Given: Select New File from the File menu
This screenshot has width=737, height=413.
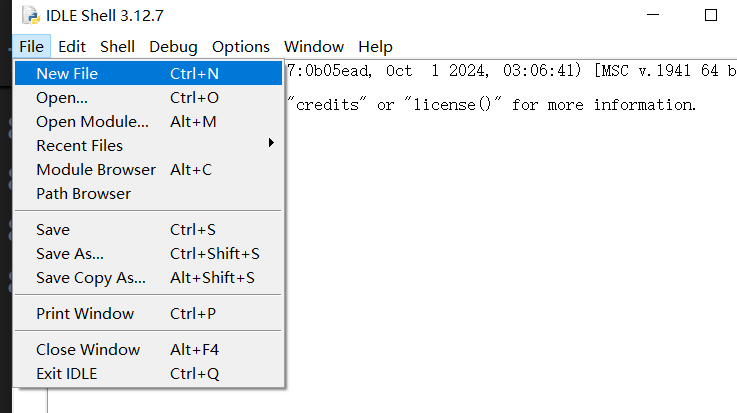Looking at the screenshot, I should coord(67,73).
